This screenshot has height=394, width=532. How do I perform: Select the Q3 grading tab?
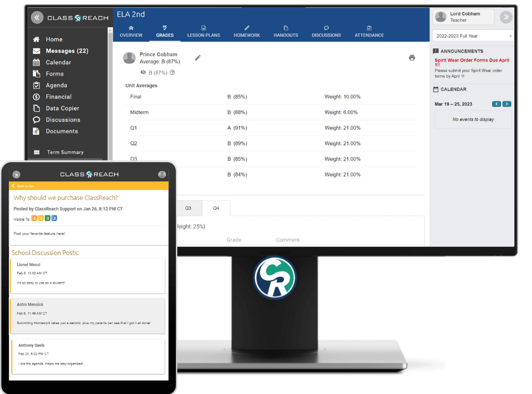pyautogui.click(x=188, y=208)
